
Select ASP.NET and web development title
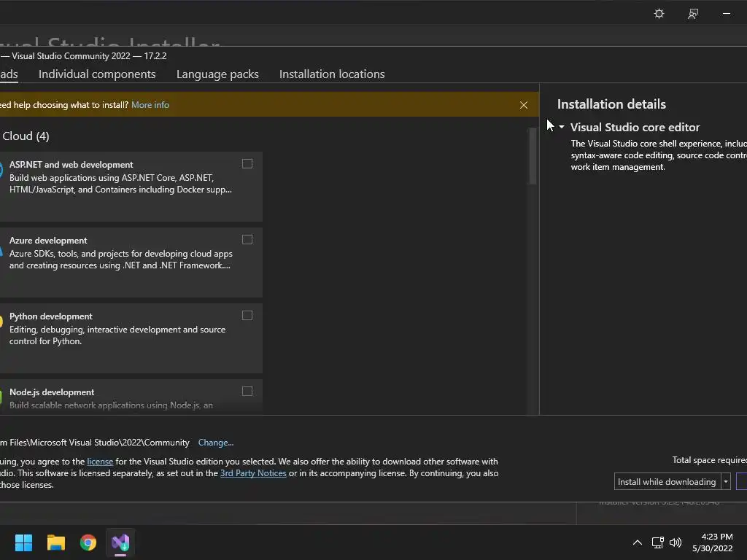click(x=71, y=165)
